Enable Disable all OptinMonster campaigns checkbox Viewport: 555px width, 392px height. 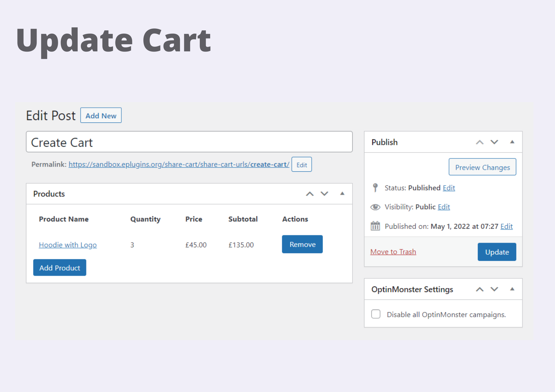click(x=376, y=314)
